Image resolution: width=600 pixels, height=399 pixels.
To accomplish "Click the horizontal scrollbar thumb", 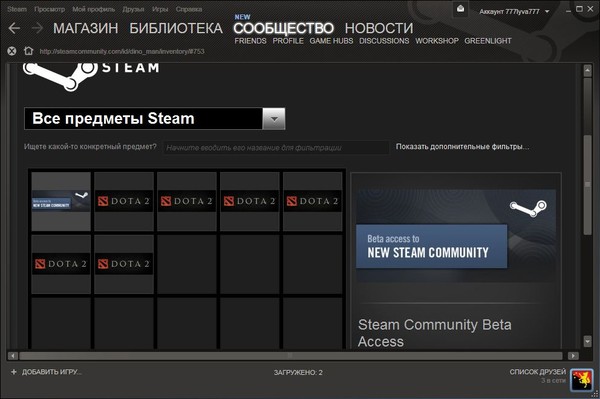I will point(291,356).
